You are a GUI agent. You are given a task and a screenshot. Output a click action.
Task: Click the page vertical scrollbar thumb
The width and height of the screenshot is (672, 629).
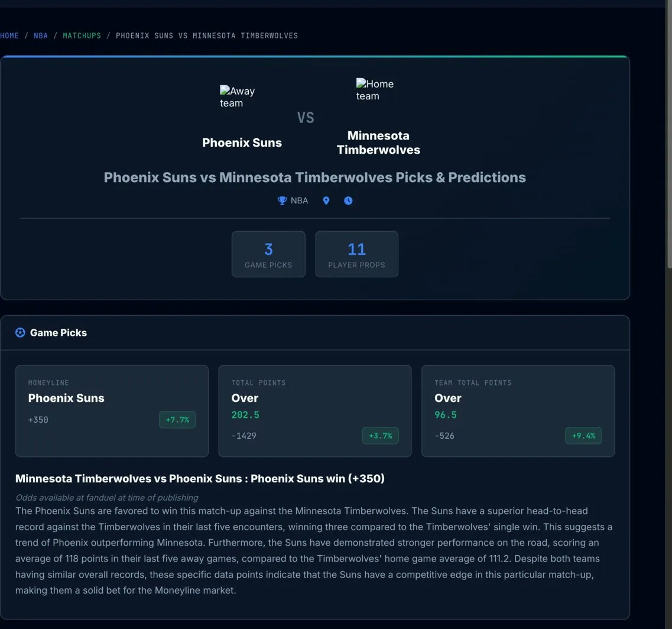[x=670, y=134]
